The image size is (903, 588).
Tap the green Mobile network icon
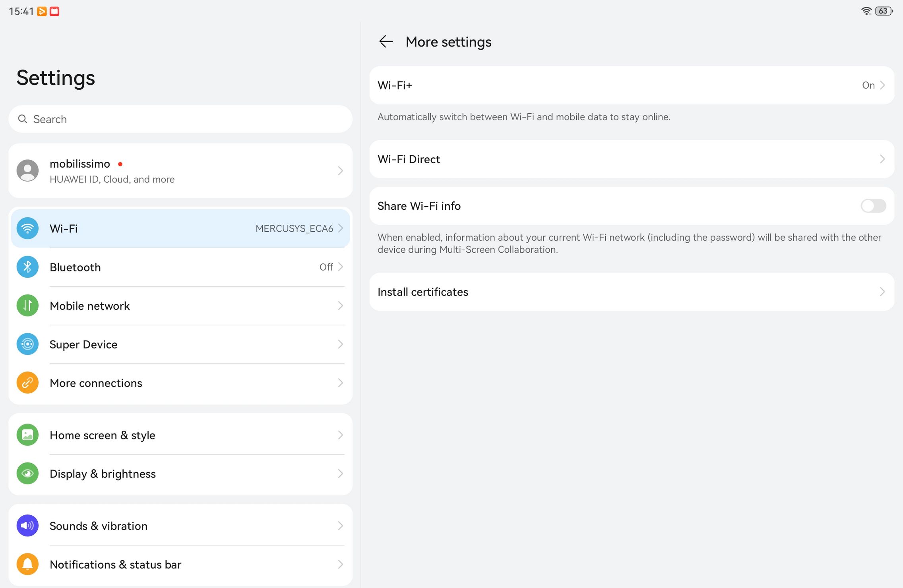coord(27,306)
